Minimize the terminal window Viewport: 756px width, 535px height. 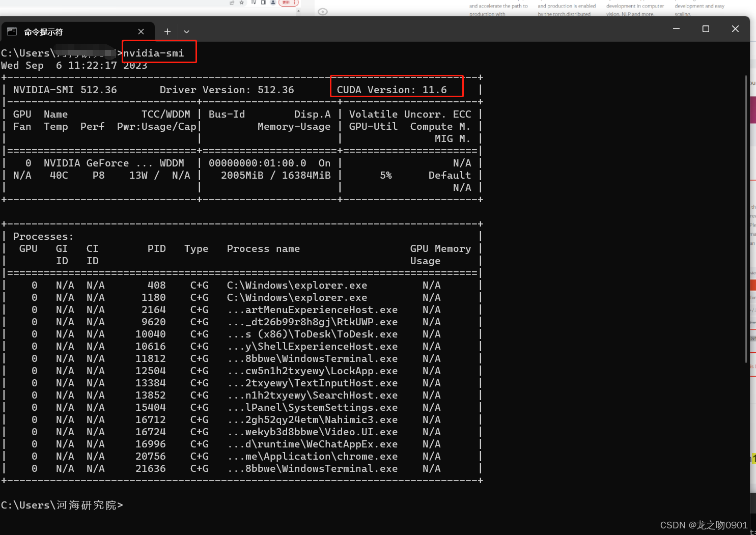tap(676, 29)
